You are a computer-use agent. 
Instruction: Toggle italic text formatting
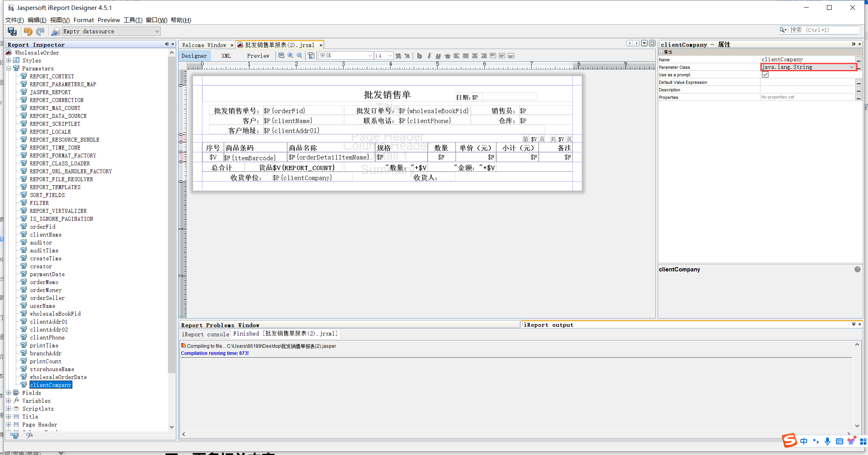point(429,56)
